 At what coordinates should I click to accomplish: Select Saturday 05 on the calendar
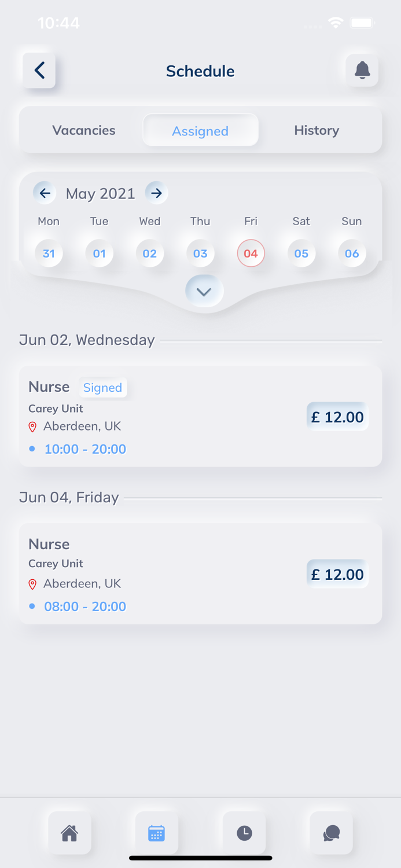301,253
